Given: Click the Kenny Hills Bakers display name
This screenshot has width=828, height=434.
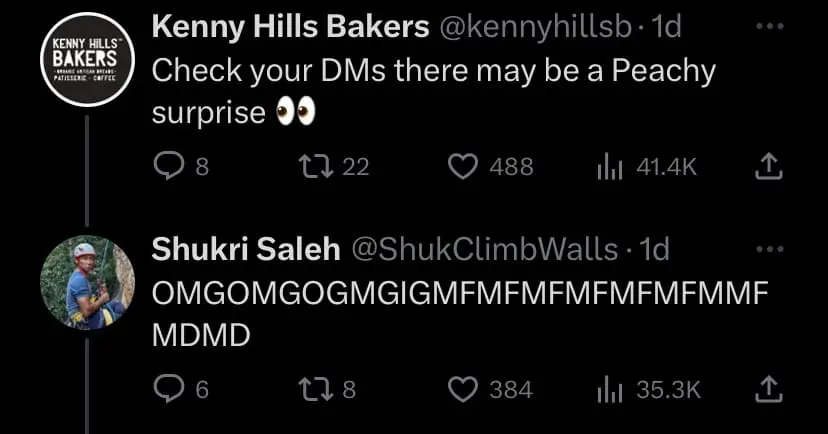Looking at the screenshot, I should coord(290,28).
